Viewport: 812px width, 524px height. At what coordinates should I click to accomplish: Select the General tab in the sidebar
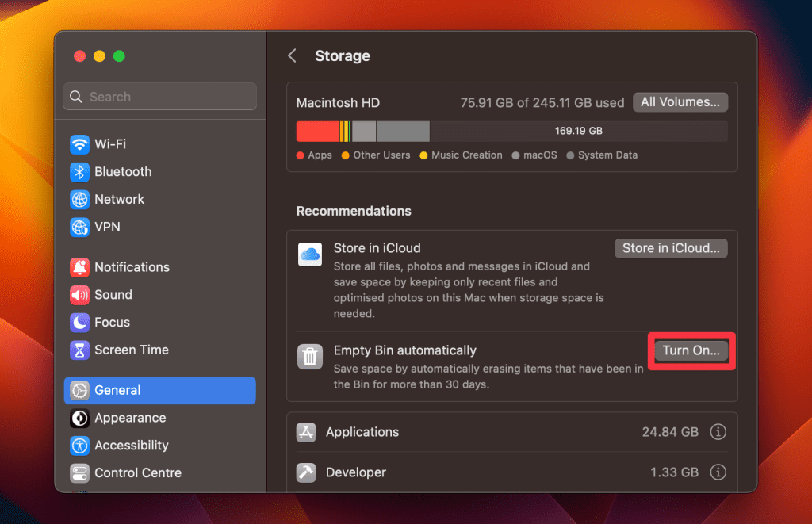[x=119, y=390]
